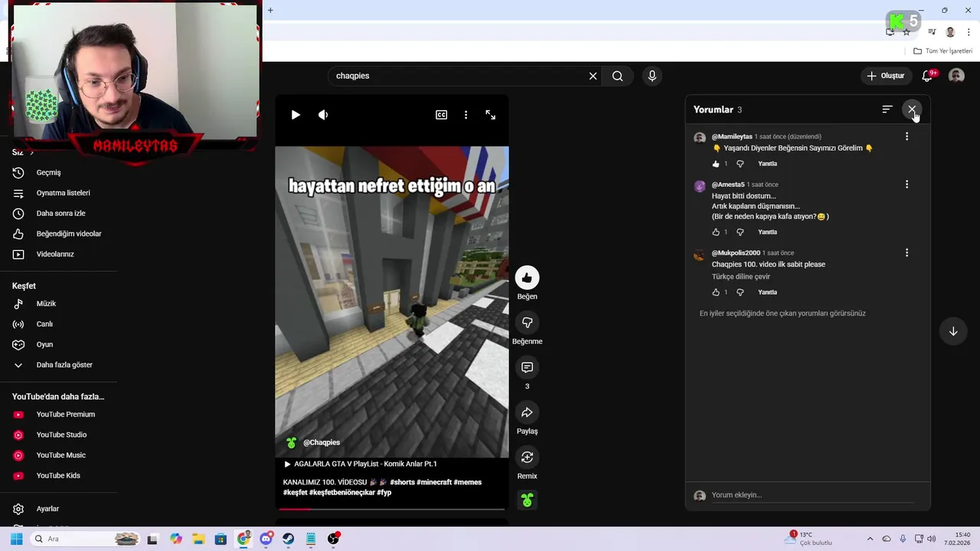Open the player's three-dot more menu
This screenshot has height=551, width=980.
(465, 115)
